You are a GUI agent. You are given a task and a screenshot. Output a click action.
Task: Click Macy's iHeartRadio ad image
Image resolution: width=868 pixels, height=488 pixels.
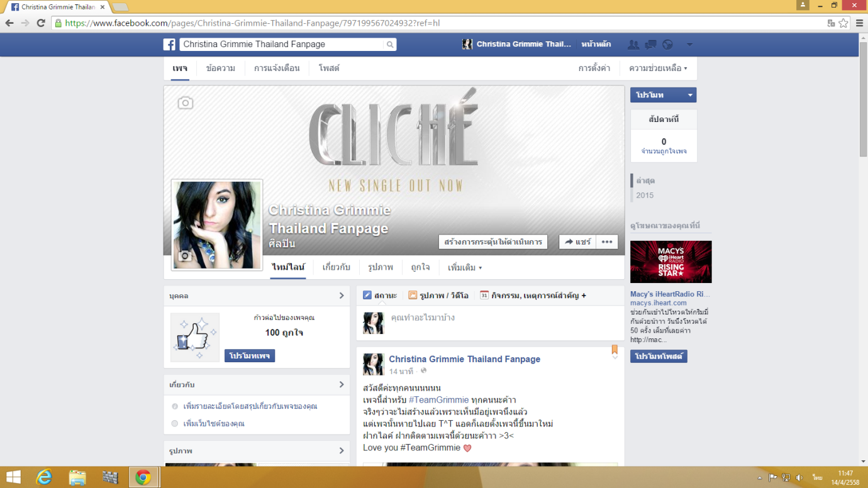pyautogui.click(x=670, y=262)
